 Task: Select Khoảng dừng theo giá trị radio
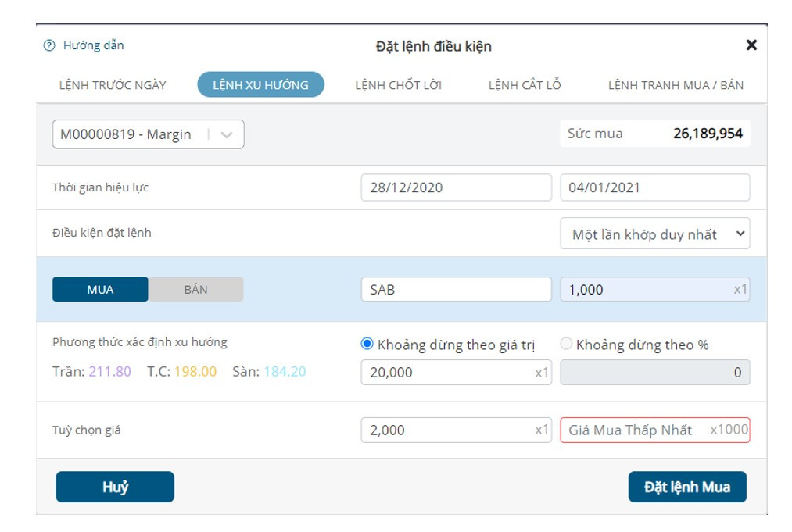(367, 344)
